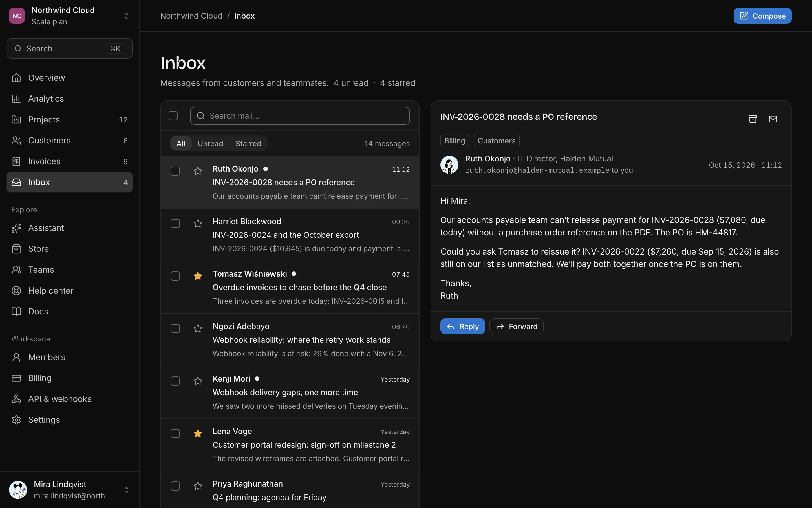
Task: Switch to the Unread tab
Action: tap(210, 143)
